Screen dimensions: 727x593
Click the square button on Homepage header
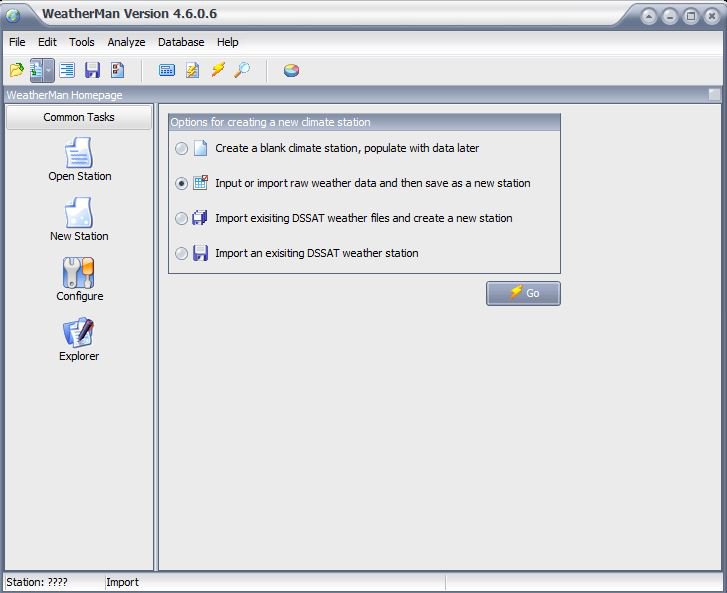tap(714, 95)
